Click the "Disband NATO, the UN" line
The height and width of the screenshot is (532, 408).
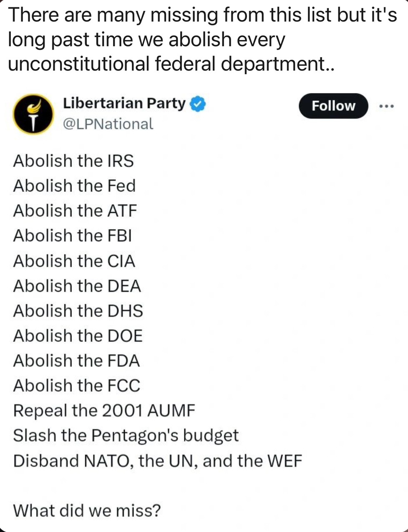[x=157, y=461]
